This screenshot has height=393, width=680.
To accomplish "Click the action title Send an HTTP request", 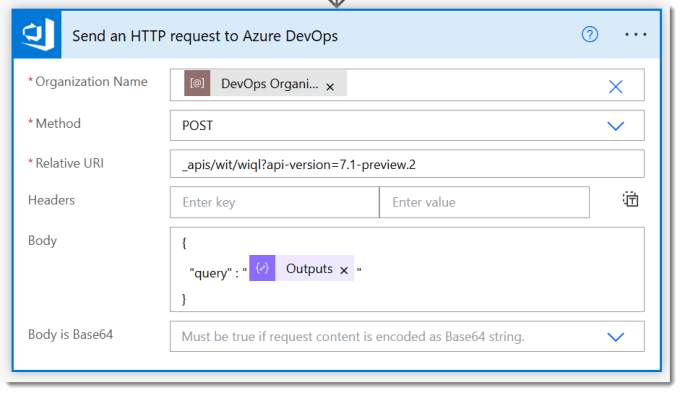I will point(205,36).
